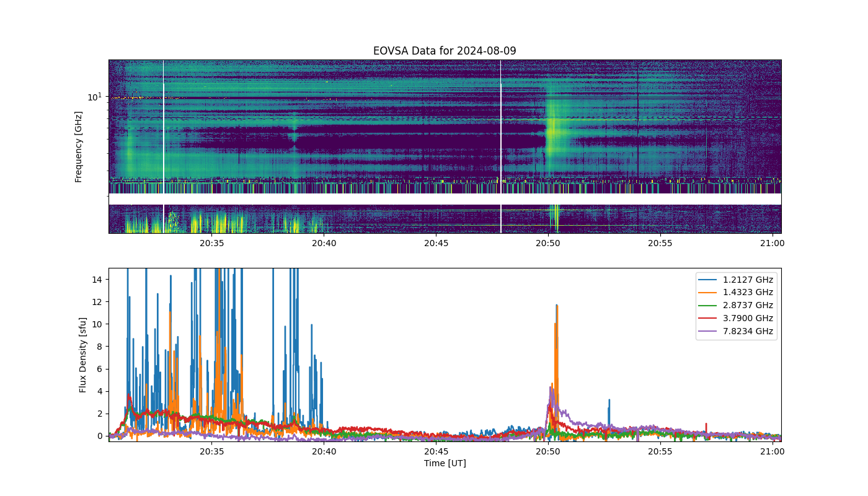Click the spectrogram's 21:00 time tick label
868x496 pixels.
[x=773, y=243]
